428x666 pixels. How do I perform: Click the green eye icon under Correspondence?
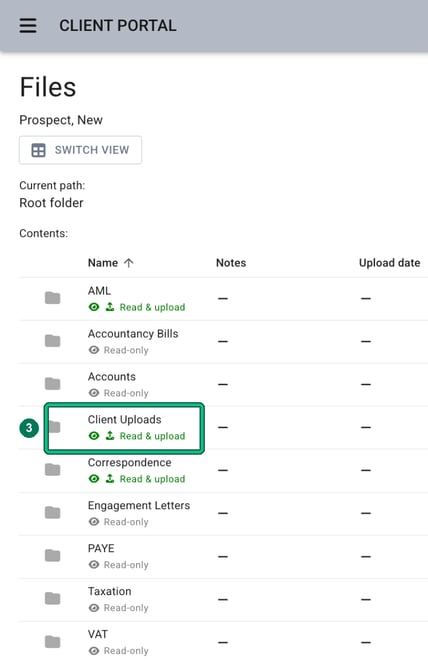94,479
